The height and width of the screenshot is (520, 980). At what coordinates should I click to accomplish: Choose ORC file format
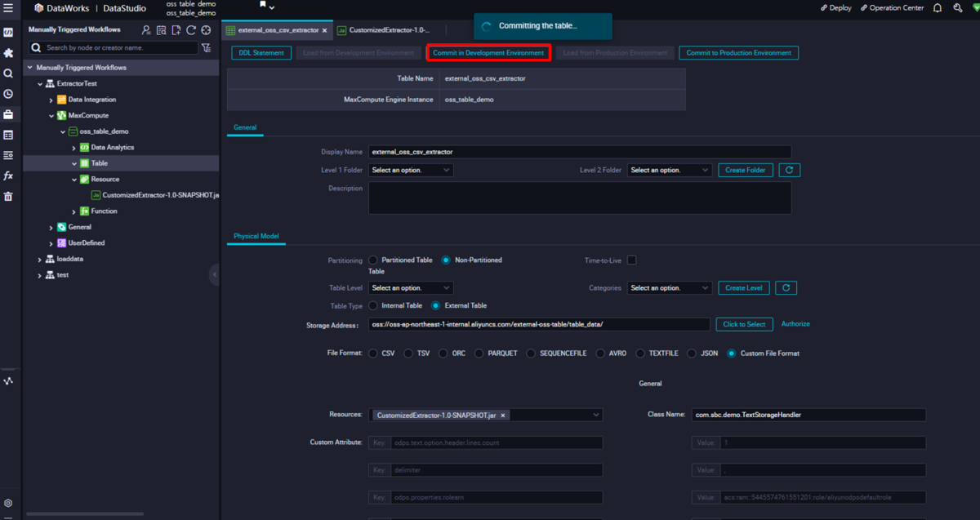pos(443,353)
